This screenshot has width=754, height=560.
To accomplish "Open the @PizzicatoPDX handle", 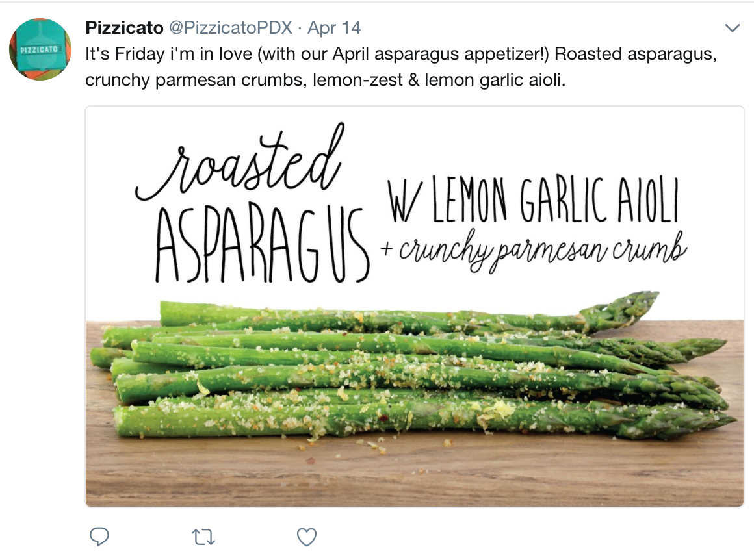I will click(230, 28).
